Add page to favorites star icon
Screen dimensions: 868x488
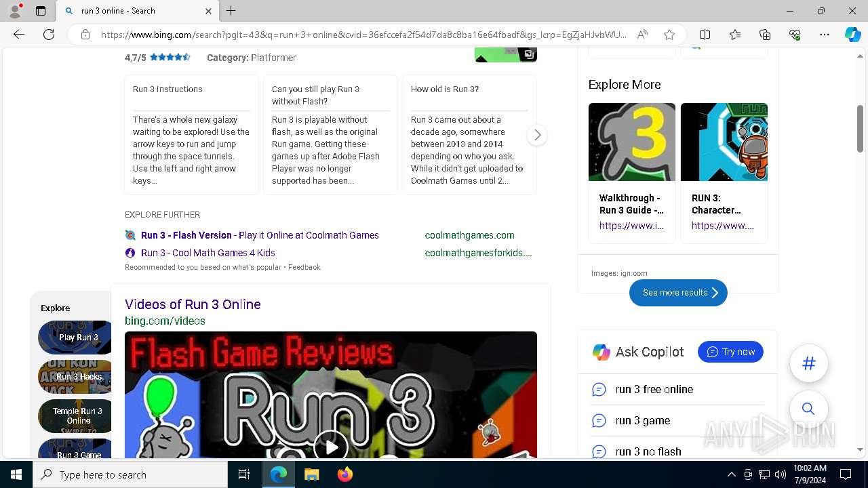[669, 35]
